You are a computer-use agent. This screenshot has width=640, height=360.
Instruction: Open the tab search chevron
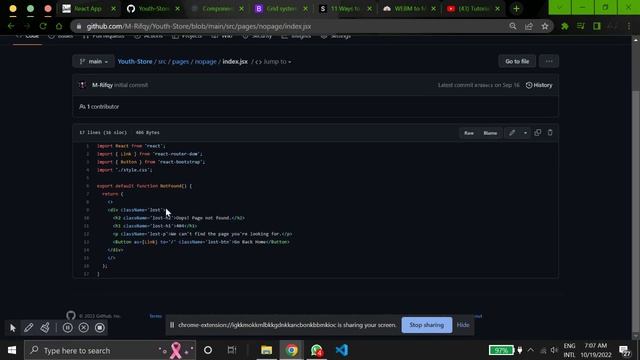point(559,7)
